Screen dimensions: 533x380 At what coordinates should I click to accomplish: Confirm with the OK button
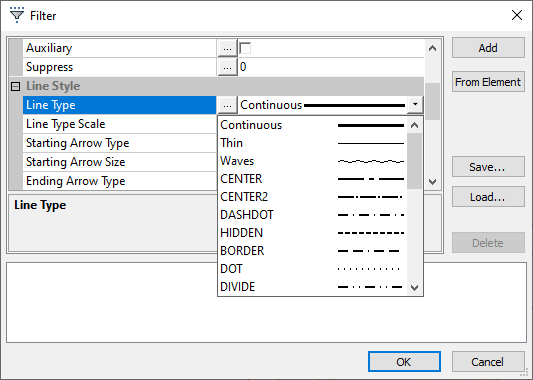(404, 362)
